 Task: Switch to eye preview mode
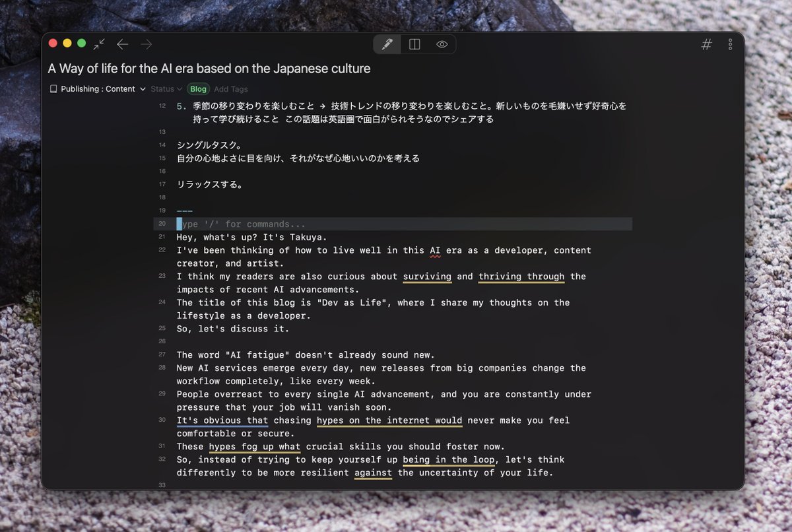442,44
